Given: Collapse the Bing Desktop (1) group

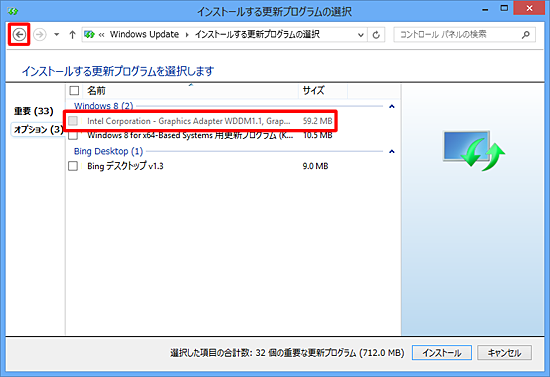Looking at the screenshot, I should (x=392, y=152).
